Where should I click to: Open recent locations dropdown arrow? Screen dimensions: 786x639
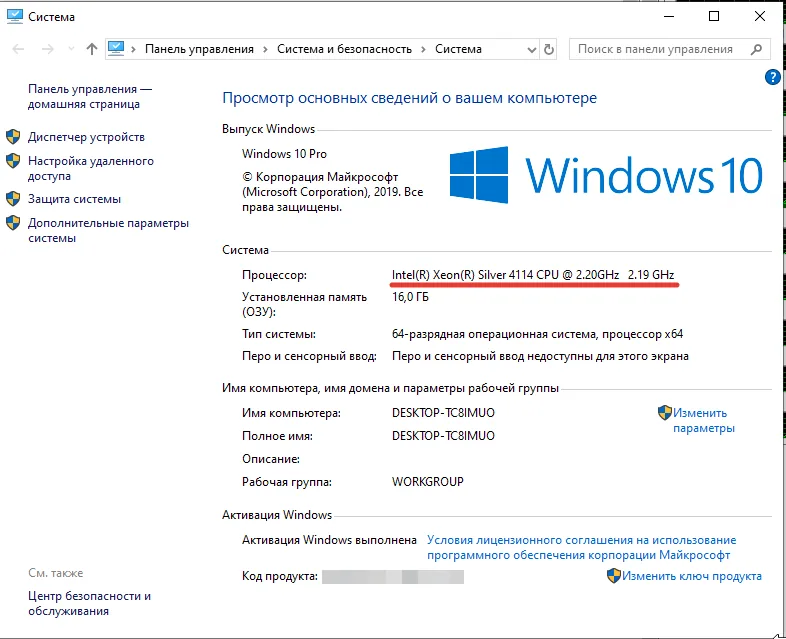(71, 49)
